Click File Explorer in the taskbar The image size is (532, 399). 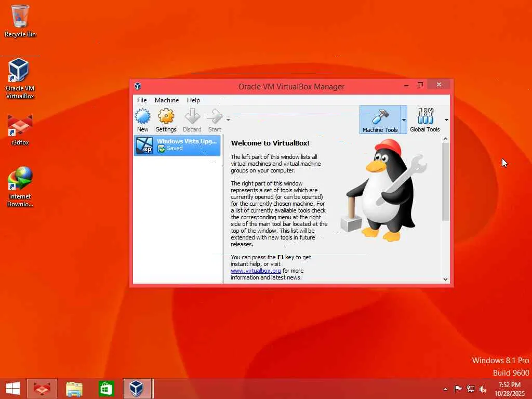74,389
